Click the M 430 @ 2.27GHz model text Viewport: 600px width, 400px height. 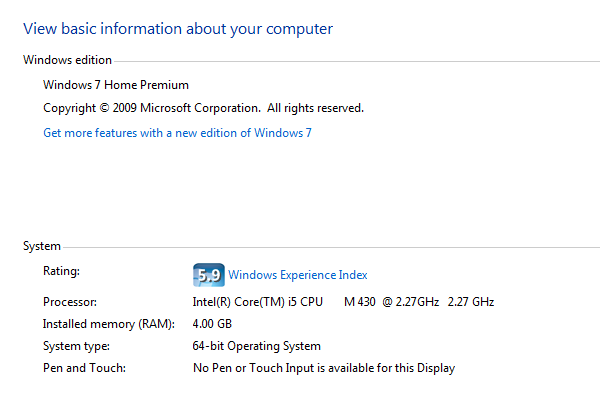391,302
